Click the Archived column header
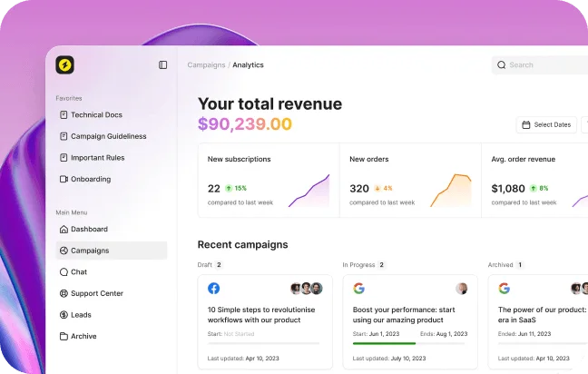 point(500,265)
